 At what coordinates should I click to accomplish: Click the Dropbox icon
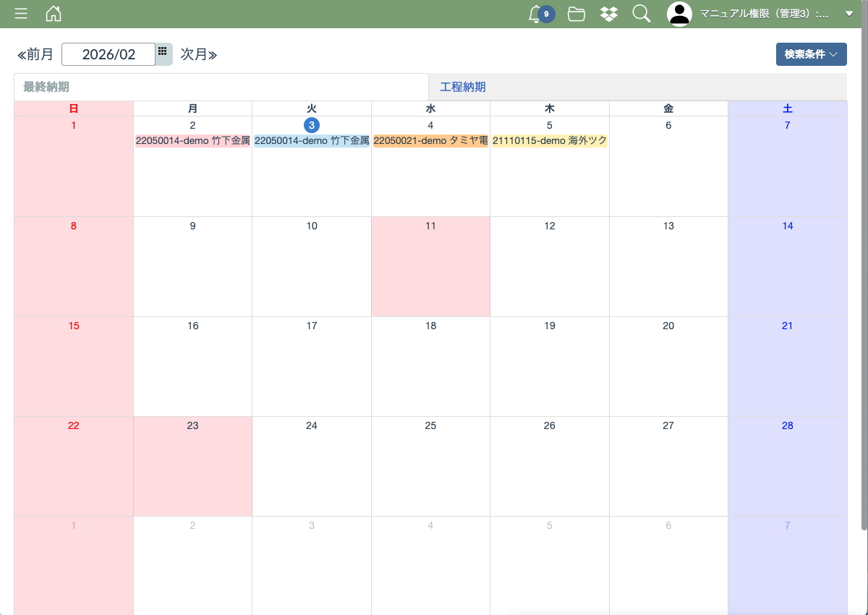[x=609, y=14]
